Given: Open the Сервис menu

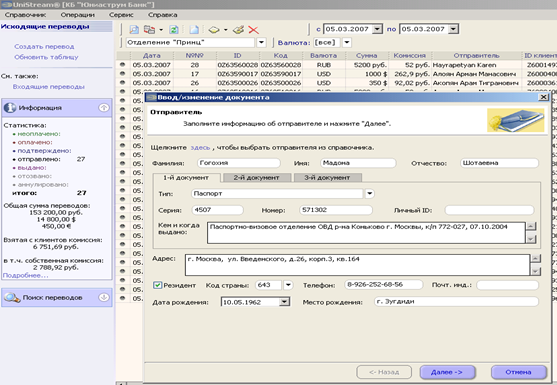Looking at the screenshot, I should pyautogui.click(x=121, y=15).
